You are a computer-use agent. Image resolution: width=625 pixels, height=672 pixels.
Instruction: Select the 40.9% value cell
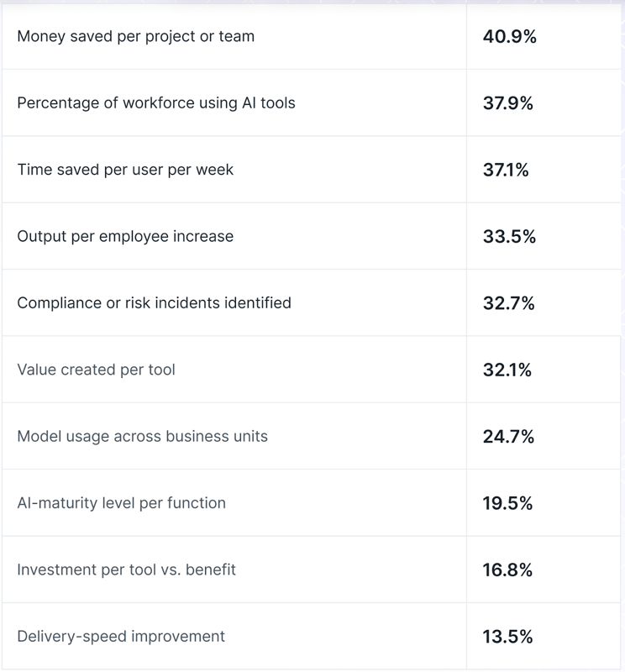pos(509,36)
